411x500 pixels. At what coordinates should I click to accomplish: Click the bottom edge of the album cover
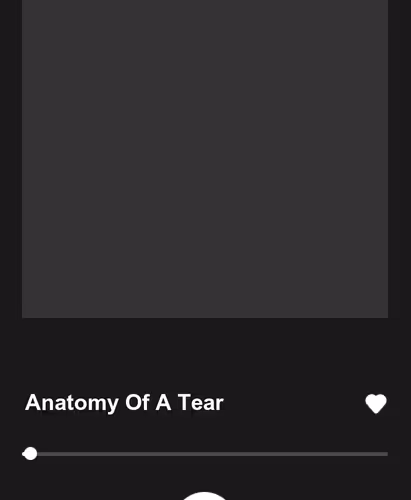click(x=205, y=315)
